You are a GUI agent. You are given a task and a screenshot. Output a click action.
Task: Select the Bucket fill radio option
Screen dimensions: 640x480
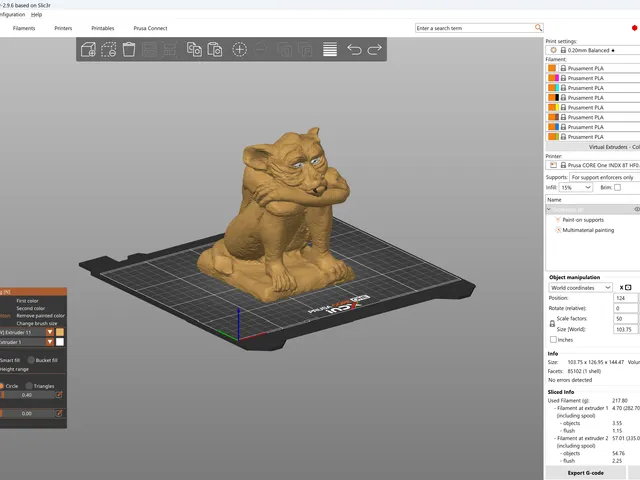(x=31, y=360)
